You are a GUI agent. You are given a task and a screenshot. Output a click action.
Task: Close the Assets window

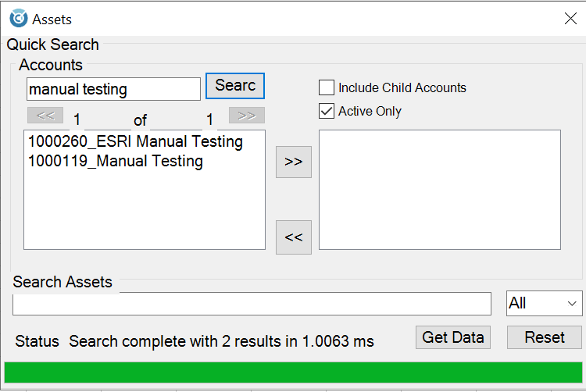(570, 19)
